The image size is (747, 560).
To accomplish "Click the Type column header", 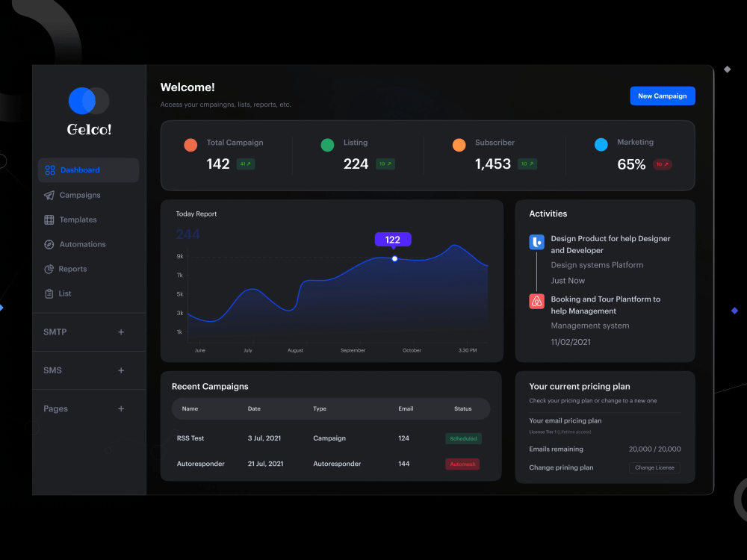I will click(x=320, y=408).
